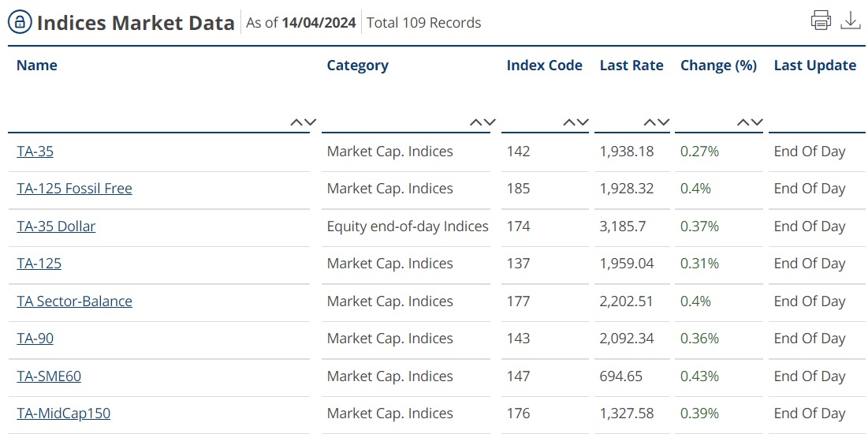Image resolution: width=868 pixels, height=434 pixels.
Task: Download the indices data file
Action: (851, 21)
